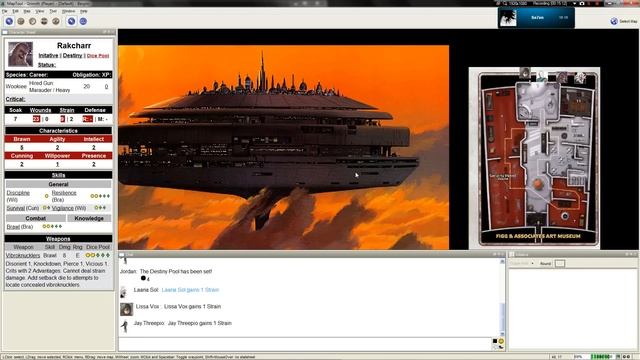640x360 pixels.
Task: Click the Jay Threepio avatar in chat
Action: [125, 326]
